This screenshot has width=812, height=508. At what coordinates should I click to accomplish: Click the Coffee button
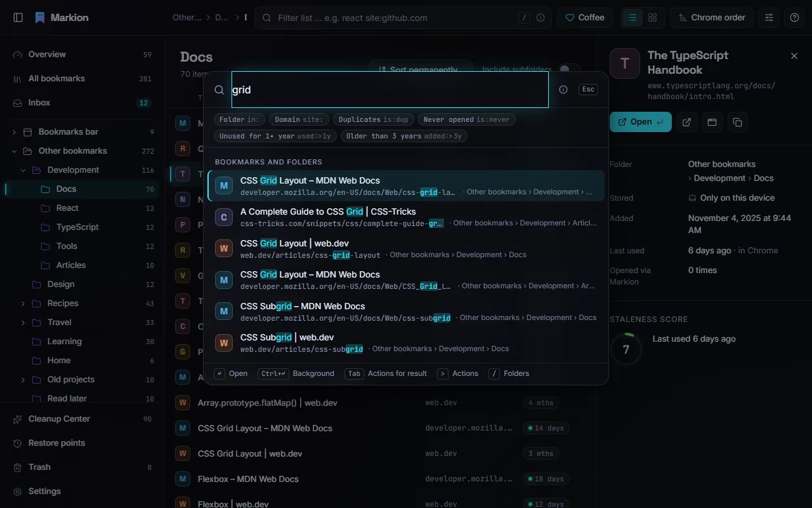tap(585, 18)
